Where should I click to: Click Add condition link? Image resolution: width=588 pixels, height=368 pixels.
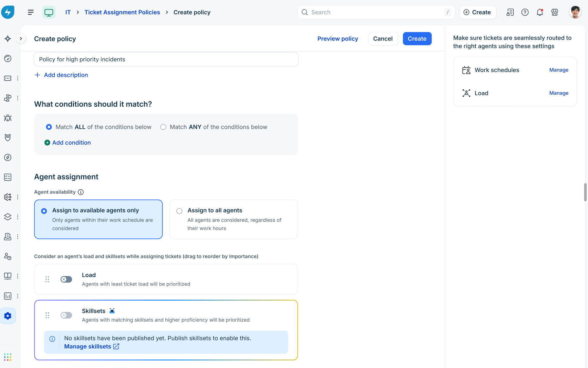point(68,143)
